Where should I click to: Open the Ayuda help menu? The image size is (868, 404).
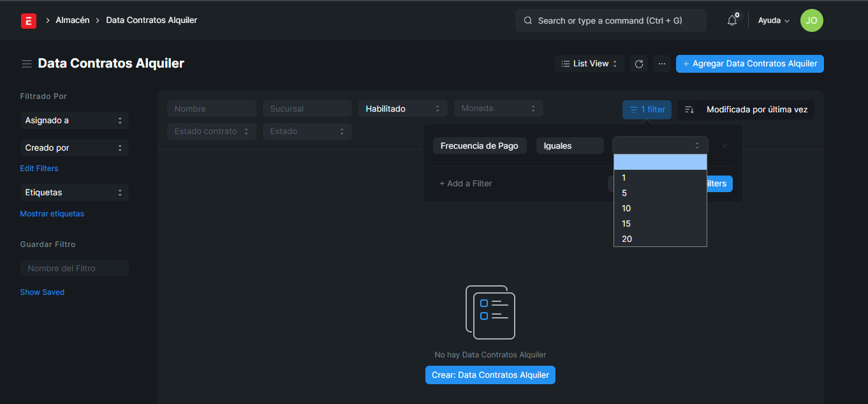click(774, 20)
